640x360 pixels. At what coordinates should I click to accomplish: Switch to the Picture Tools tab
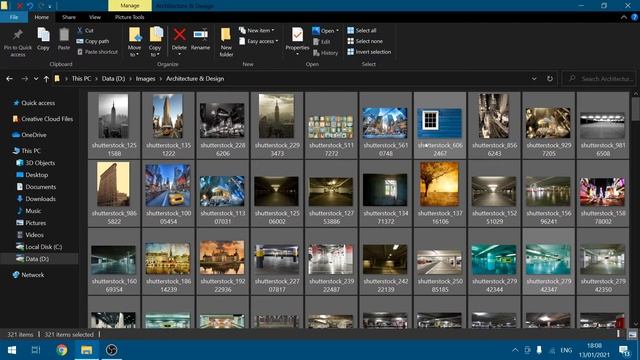pyautogui.click(x=129, y=17)
